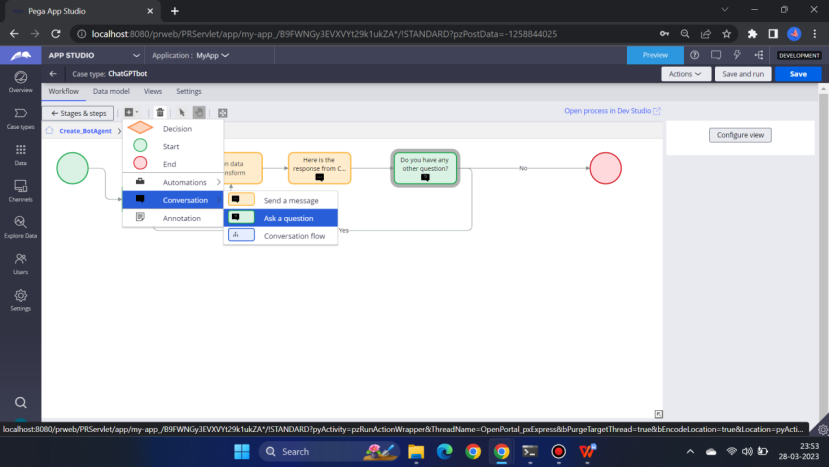
Task: Open Explore Data in sidebar
Action: (x=21, y=227)
